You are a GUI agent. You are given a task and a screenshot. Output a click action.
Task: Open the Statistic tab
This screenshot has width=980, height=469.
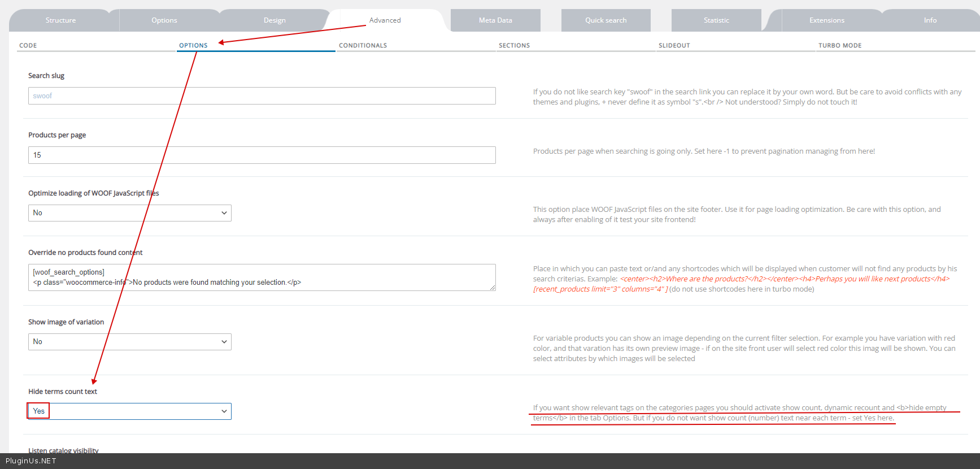coord(716,20)
